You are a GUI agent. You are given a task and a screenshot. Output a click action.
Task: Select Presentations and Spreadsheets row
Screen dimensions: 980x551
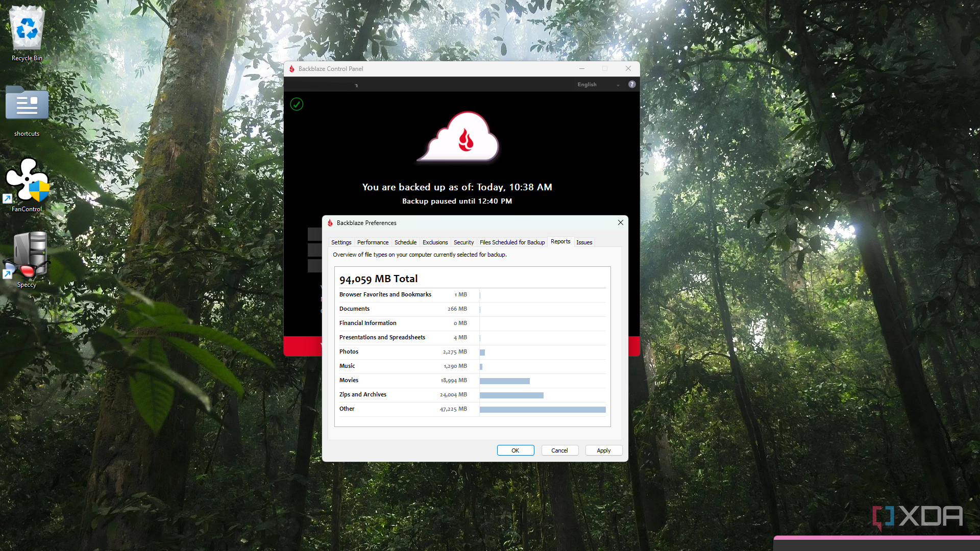pyautogui.click(x=472, y=338)
